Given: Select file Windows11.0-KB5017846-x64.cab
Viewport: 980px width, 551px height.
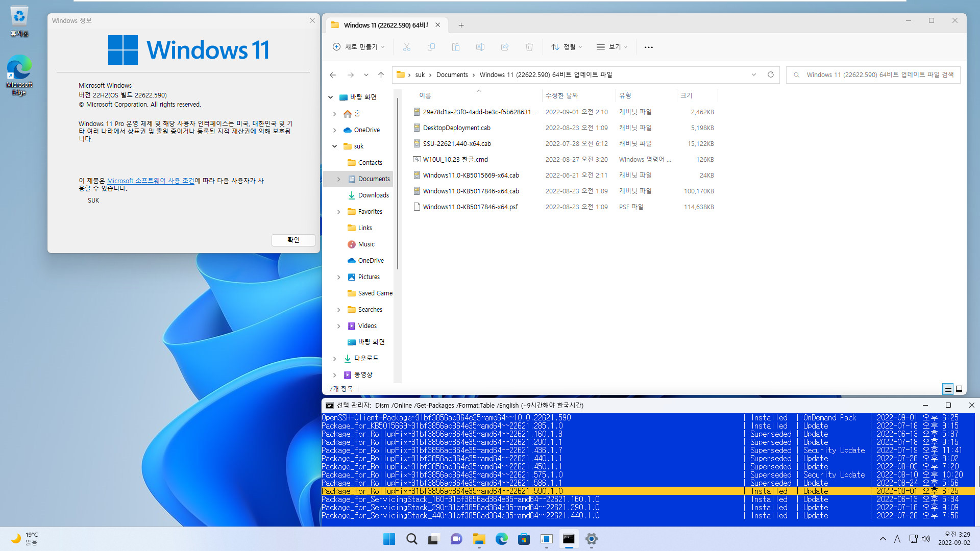Looking at the screenshot, I should (471, 191).
